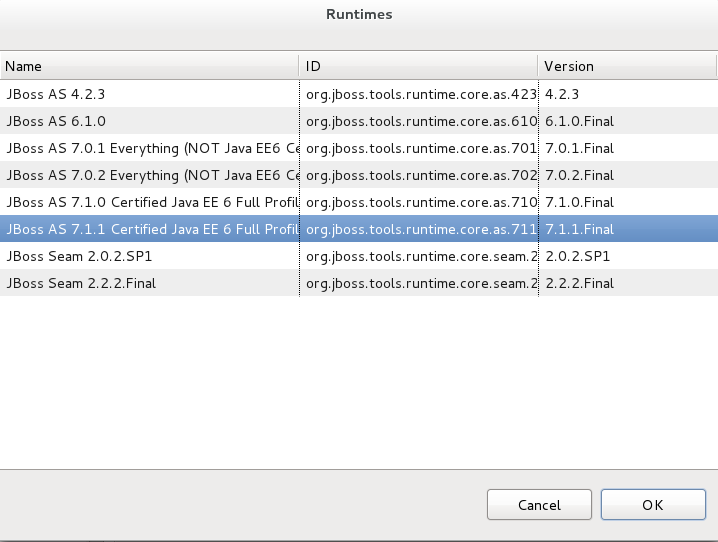Select the JBoss Seam 2.0.2.SP1 name
718x542 pixels.
(80, 256)
